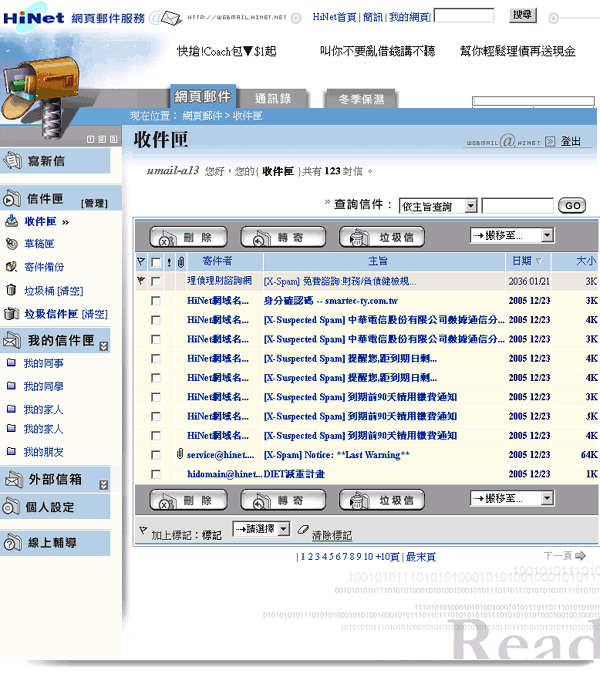Click the priority exclamation column header
600x674 pixels.
(x=169, y=262)
